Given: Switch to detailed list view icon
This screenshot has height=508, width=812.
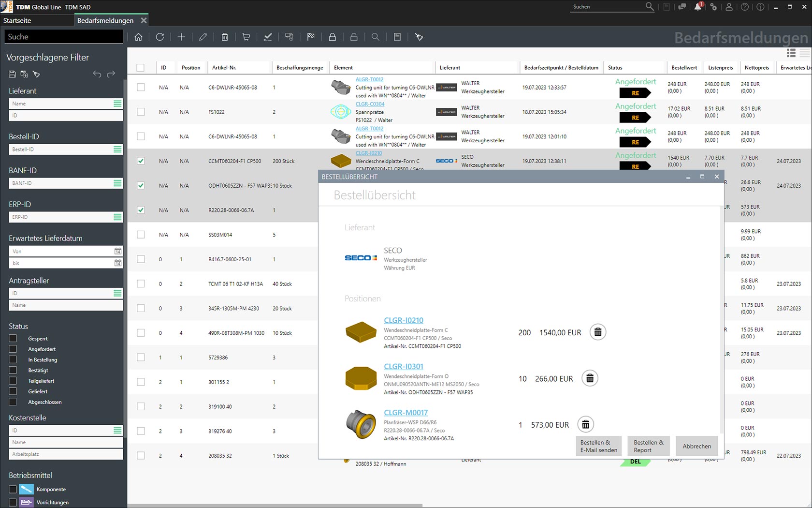Looking at the screenshot, I should coord(791,53).
